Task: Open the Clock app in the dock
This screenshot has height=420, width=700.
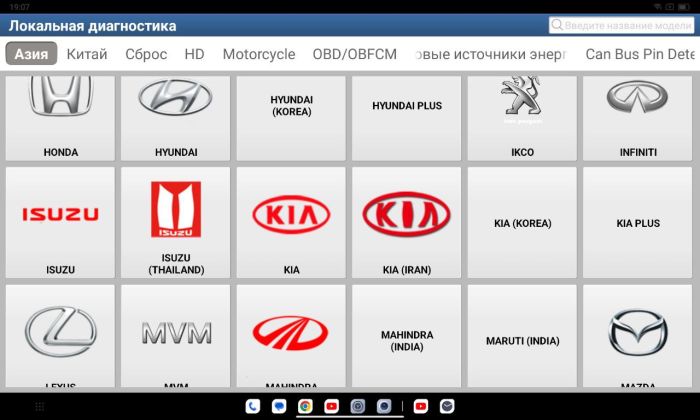Action: (x=447, y=406)
